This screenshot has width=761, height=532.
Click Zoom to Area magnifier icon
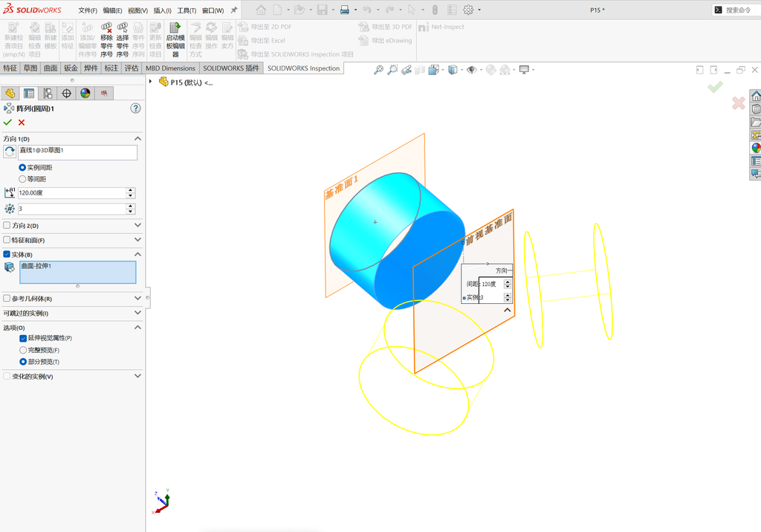pos(392,70)
